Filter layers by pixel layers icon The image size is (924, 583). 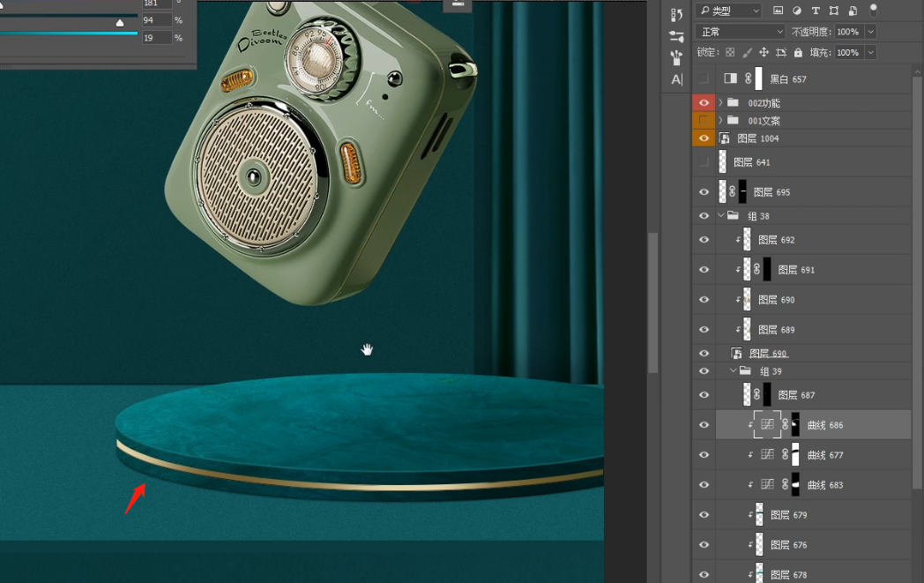779,11
